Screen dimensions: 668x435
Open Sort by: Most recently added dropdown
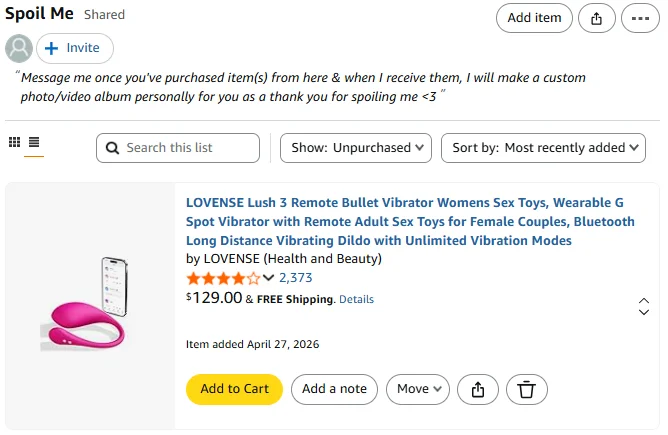pos(546,148)
